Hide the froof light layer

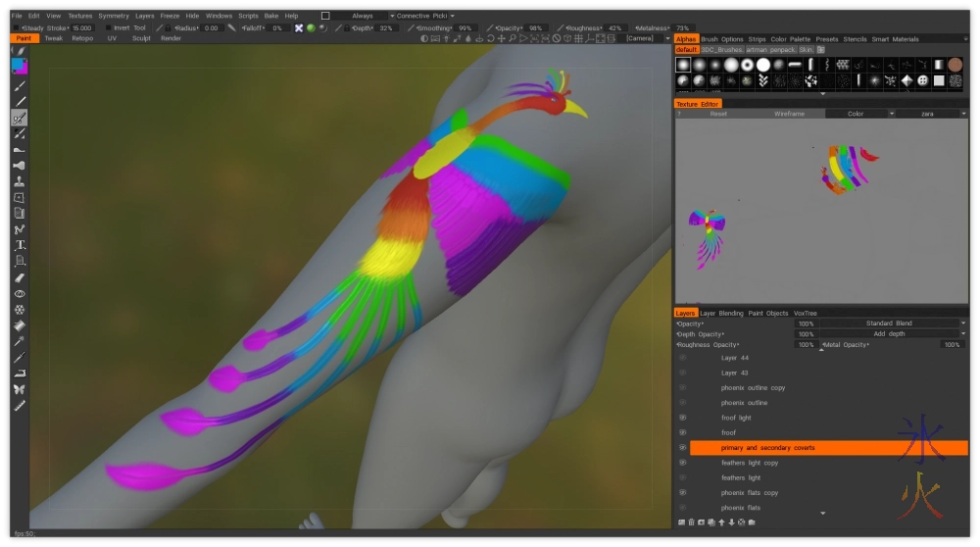click(x=682, y=418)
